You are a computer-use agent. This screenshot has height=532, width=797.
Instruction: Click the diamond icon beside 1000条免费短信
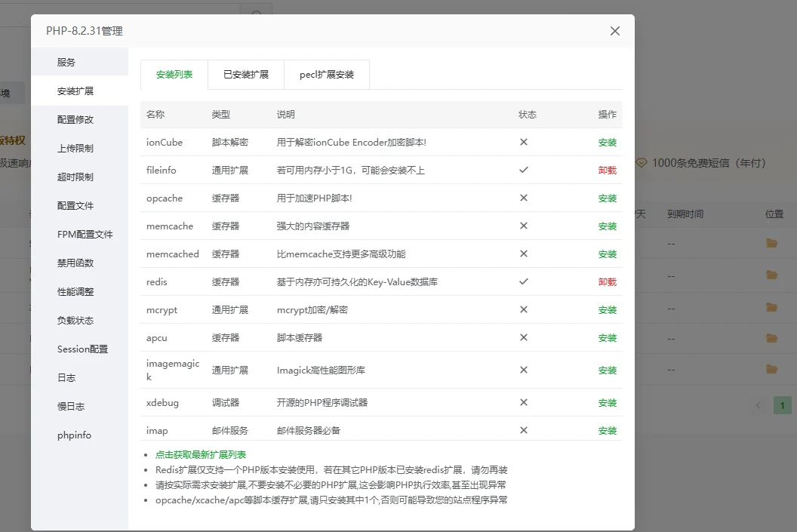pos(642,163)
